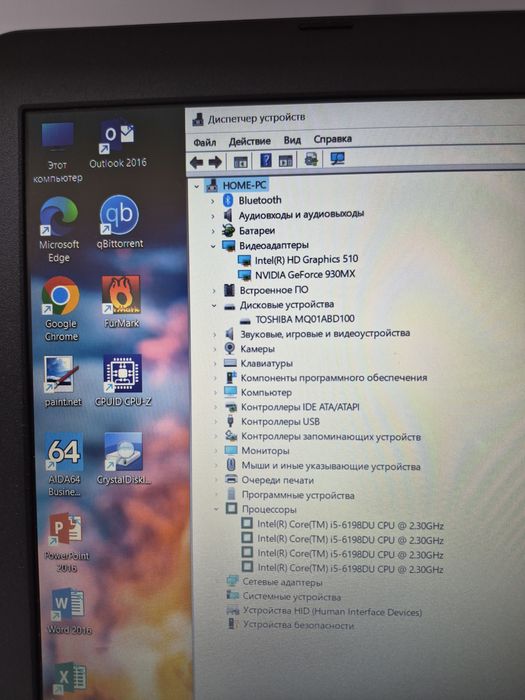Expand Звуковые, игровые и видеоустройства arrow
Screen dimensions: 525x700
point(215,334)
